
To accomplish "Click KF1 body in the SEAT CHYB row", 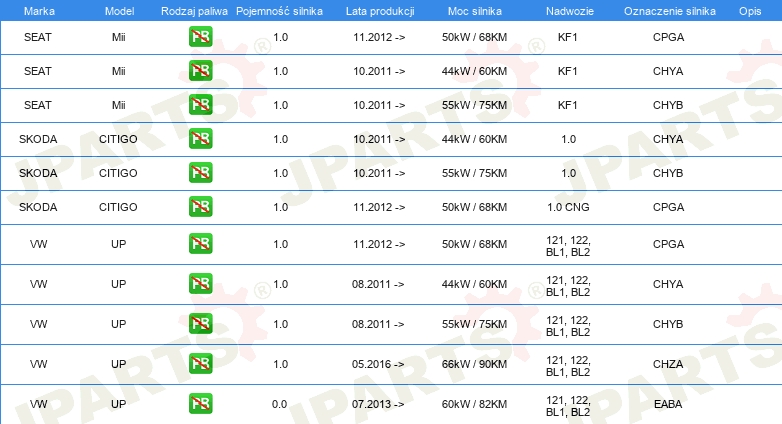I will pyautogui.click(x=568, y=105).
